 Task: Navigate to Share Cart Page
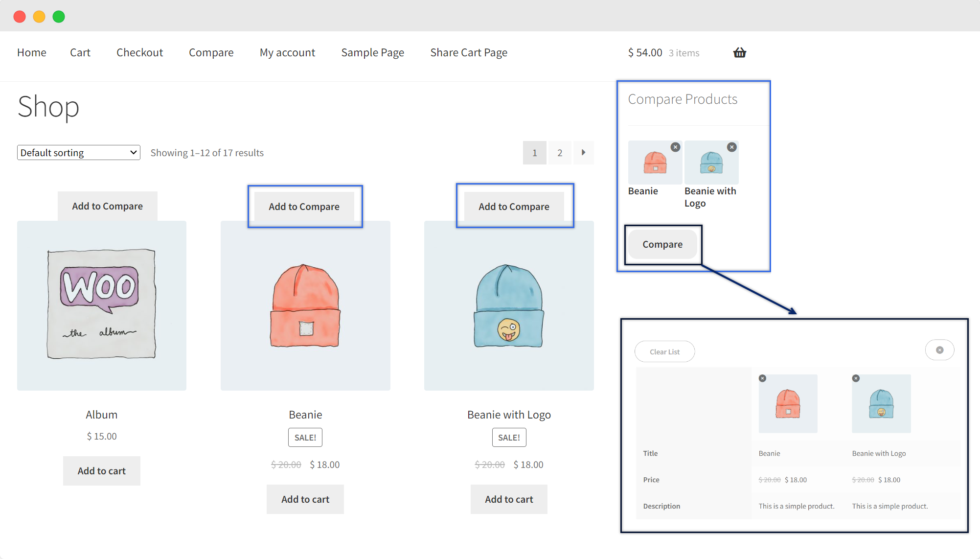(x=468, y=53)
